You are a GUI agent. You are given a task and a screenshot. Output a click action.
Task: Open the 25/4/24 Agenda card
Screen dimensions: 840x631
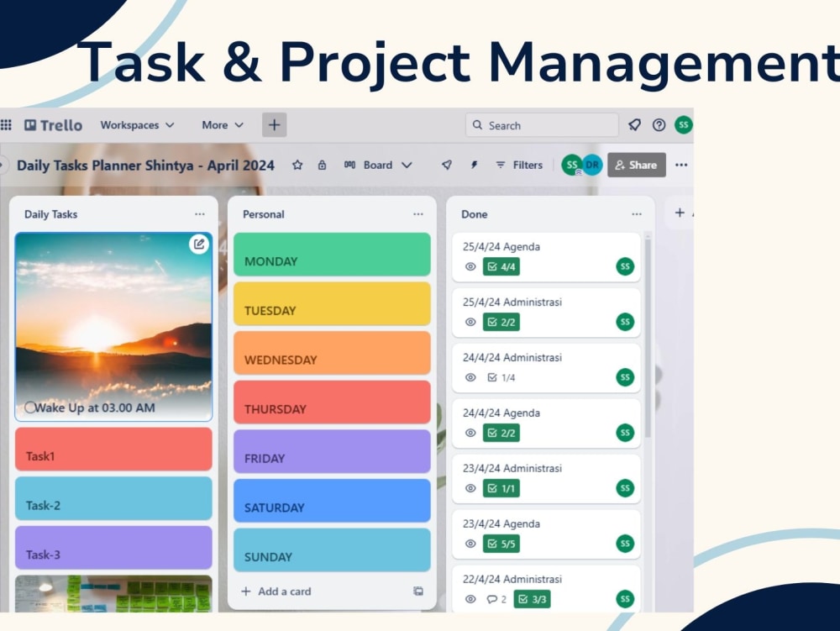point(547,257)
